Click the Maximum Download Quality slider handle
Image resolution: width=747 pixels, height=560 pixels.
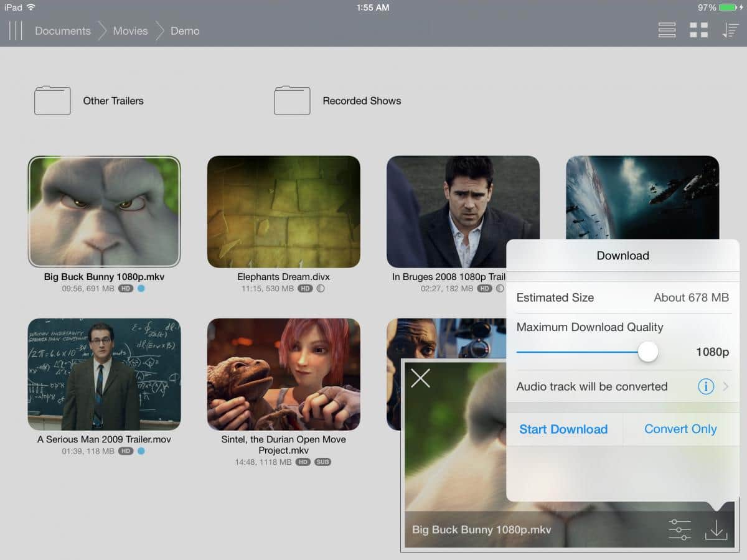pyautogui.click(x=648, y=352)
